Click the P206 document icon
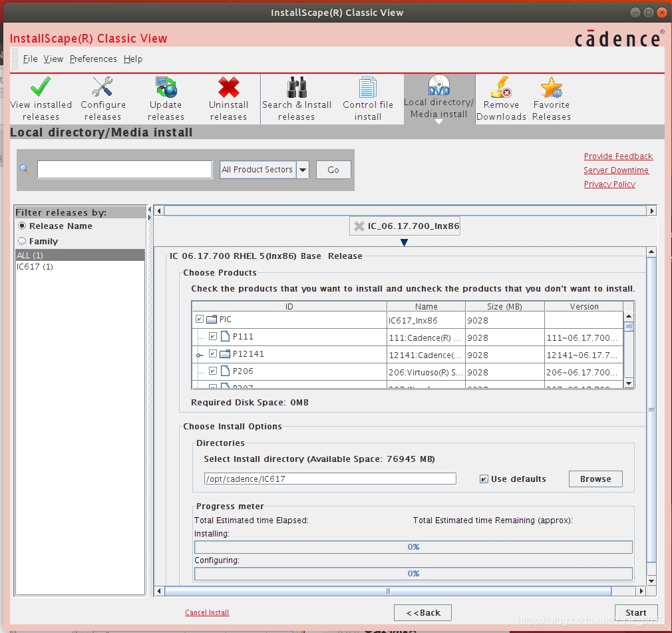This screenshot has height=633, width=672. point(226,371)
